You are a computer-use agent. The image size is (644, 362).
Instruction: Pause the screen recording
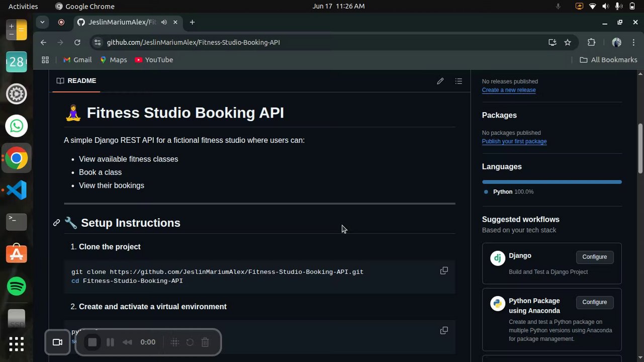point(110,342)
